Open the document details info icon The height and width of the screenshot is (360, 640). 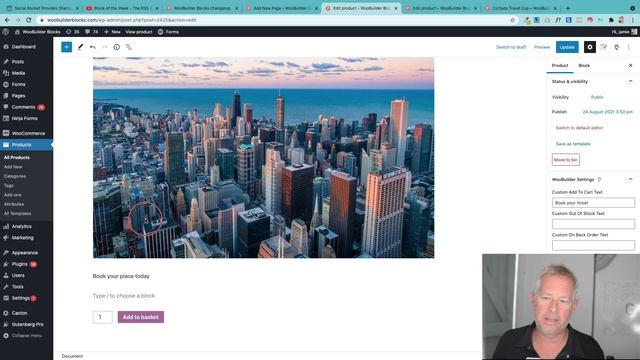pyautogui.click(x=117, y=47)
